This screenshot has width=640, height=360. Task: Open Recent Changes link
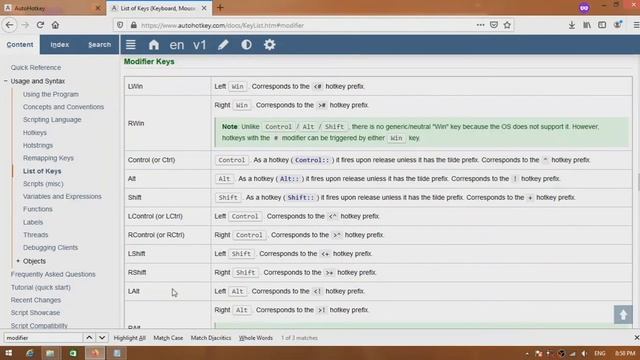[x=36, y=300]
